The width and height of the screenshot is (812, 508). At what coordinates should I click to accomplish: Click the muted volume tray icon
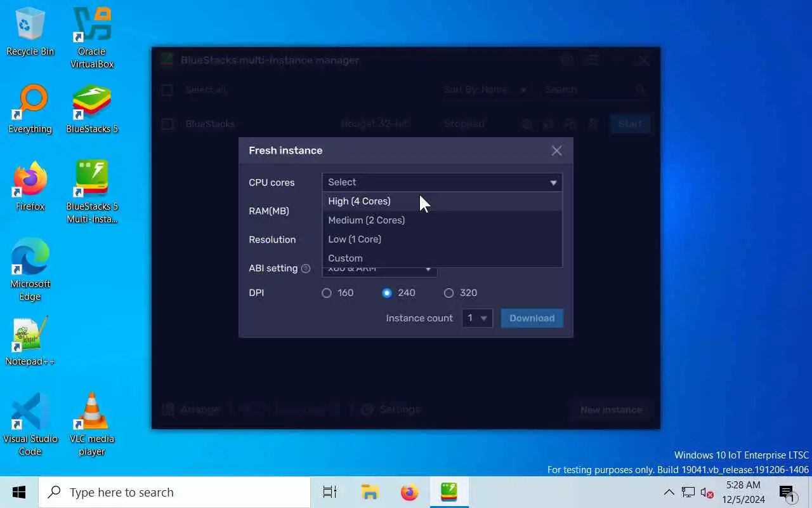(707, 492)
